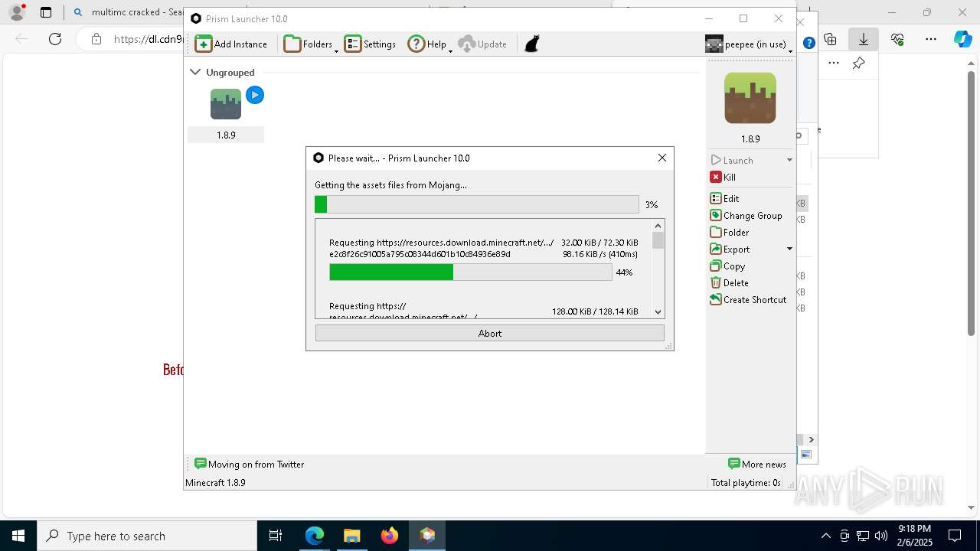This screenshot has width=980, height=551.
Task: Click the volume speaker tray icon
Action: (881, 536)
